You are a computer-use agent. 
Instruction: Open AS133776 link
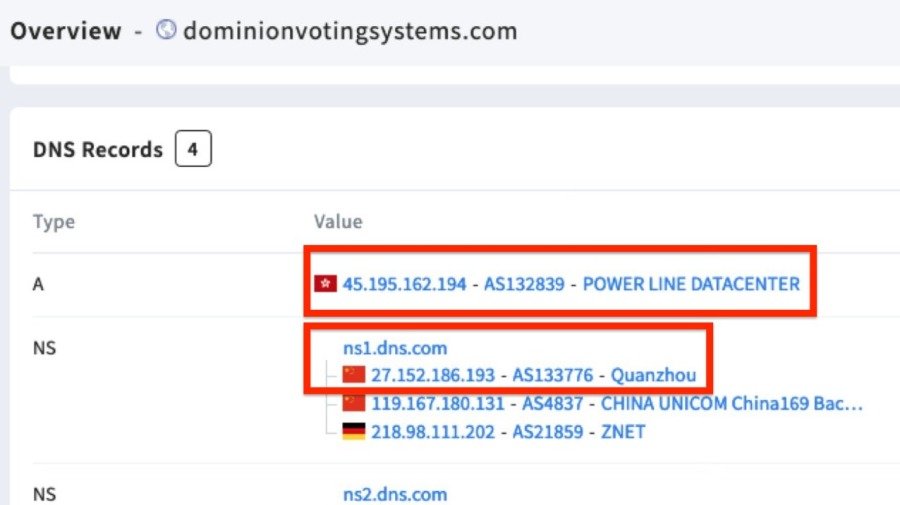tap(552, 375)
